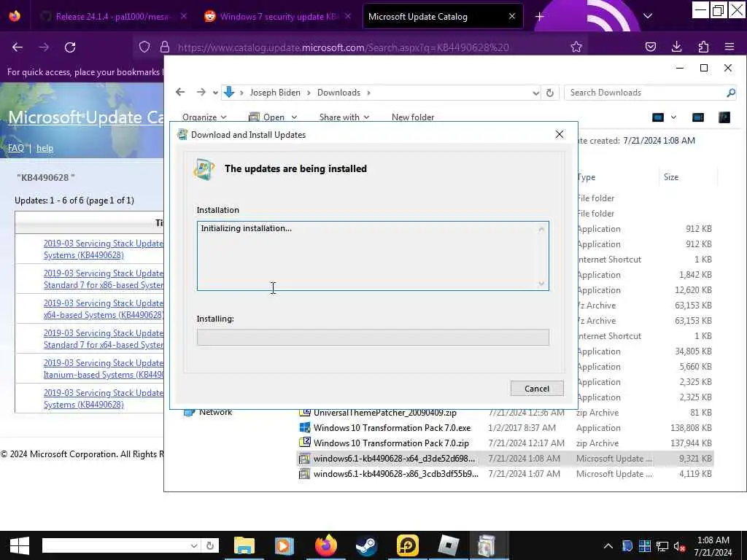
Task: Go back in the Explorer window
Action: point(180,93)
